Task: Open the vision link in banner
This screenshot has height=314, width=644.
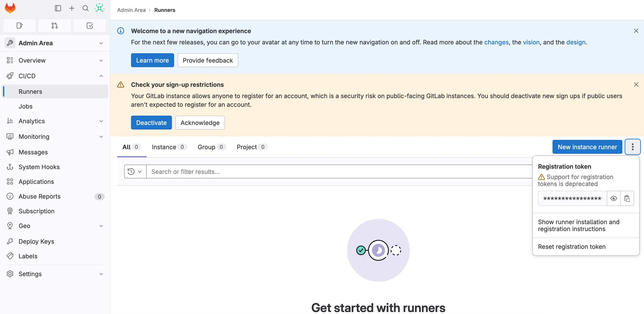Action: 531,42
